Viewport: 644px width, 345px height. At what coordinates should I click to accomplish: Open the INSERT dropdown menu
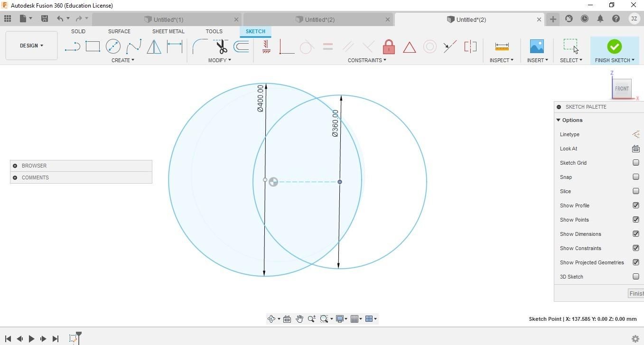(537, 60)
